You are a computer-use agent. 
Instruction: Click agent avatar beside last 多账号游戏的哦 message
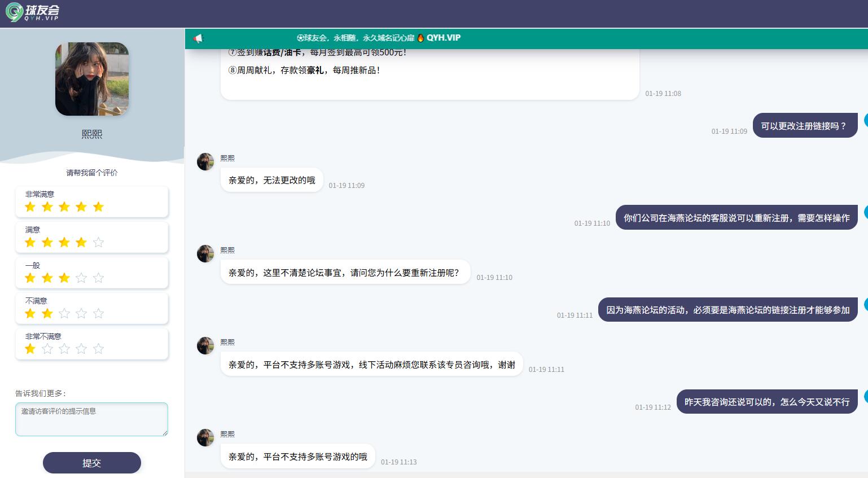(x=205, y=437)
